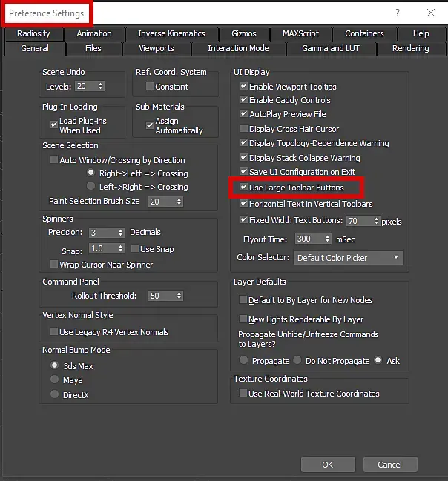Select Right->Left => Crossing radio button
Screen dimensions: 448x481
tap(90, 173)
